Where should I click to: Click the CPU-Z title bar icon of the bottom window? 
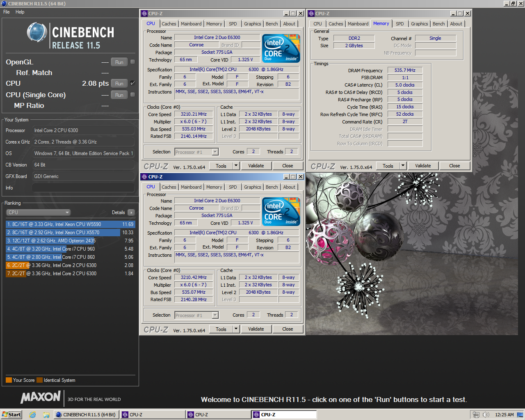click(144, 177)
